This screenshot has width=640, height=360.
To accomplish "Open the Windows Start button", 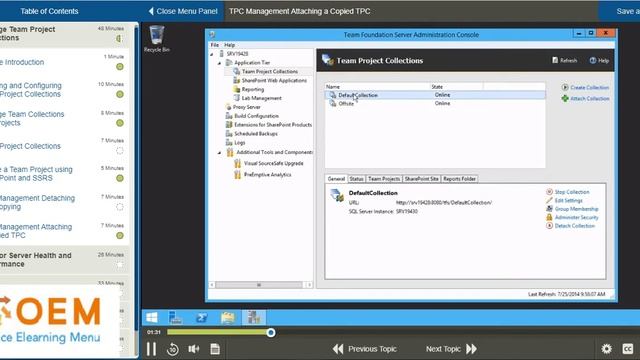I will (152, 318).
